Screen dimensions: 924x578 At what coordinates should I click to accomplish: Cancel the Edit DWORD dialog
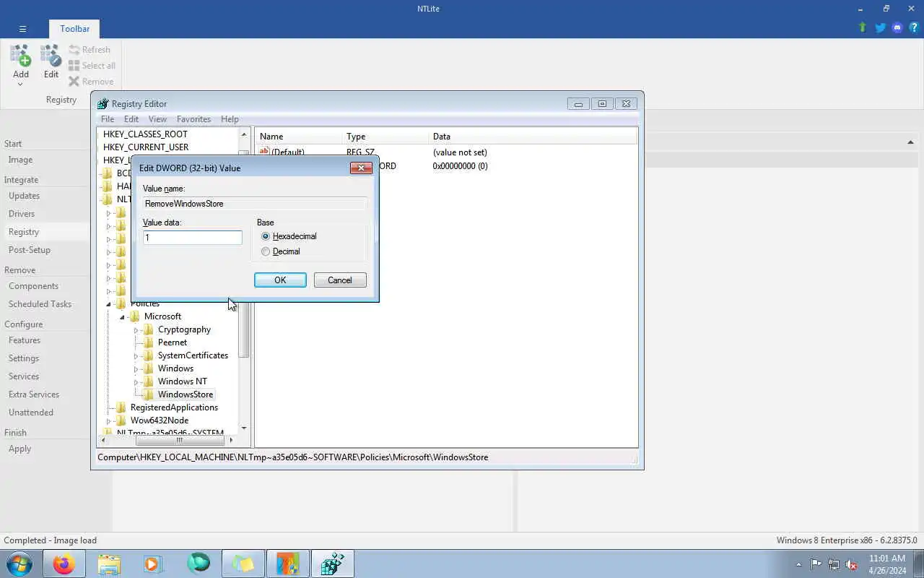[339, 280]
